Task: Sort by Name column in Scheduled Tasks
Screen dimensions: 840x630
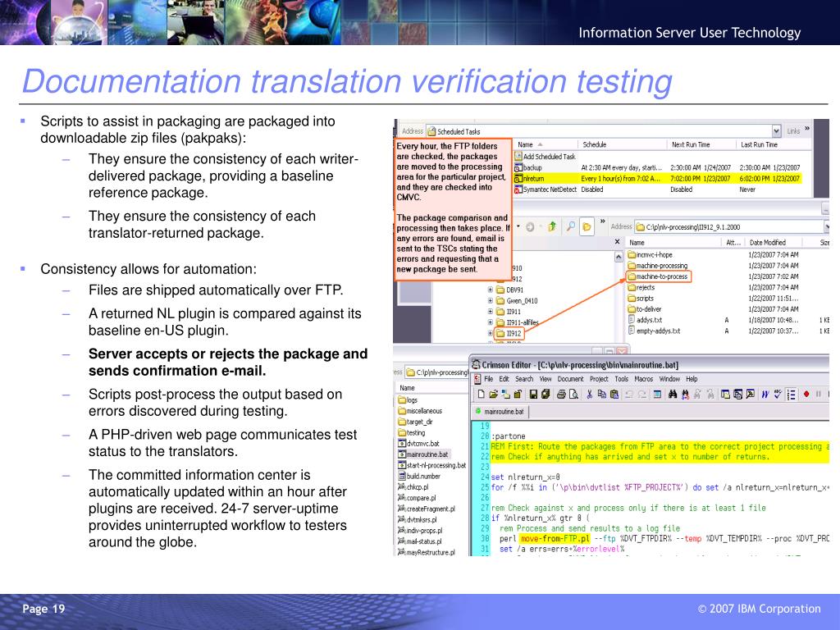Action: [x=546, y=144]
